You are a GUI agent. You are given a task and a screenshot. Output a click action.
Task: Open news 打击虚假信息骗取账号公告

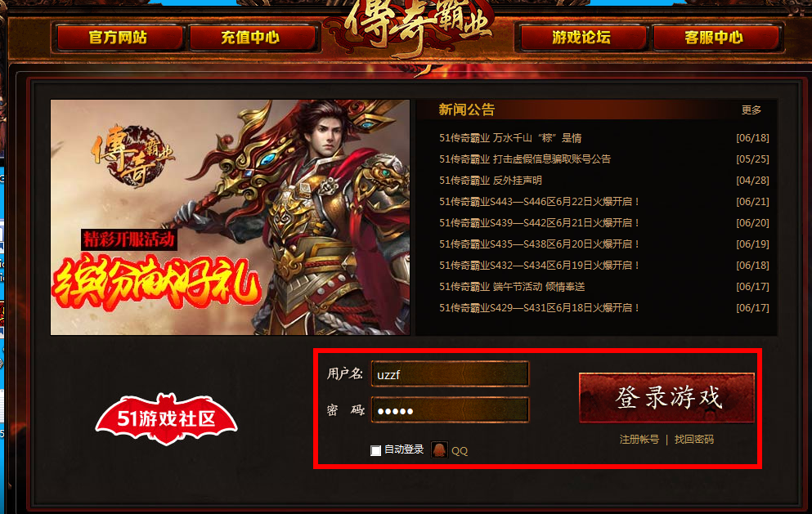click(x=525, y=159)
